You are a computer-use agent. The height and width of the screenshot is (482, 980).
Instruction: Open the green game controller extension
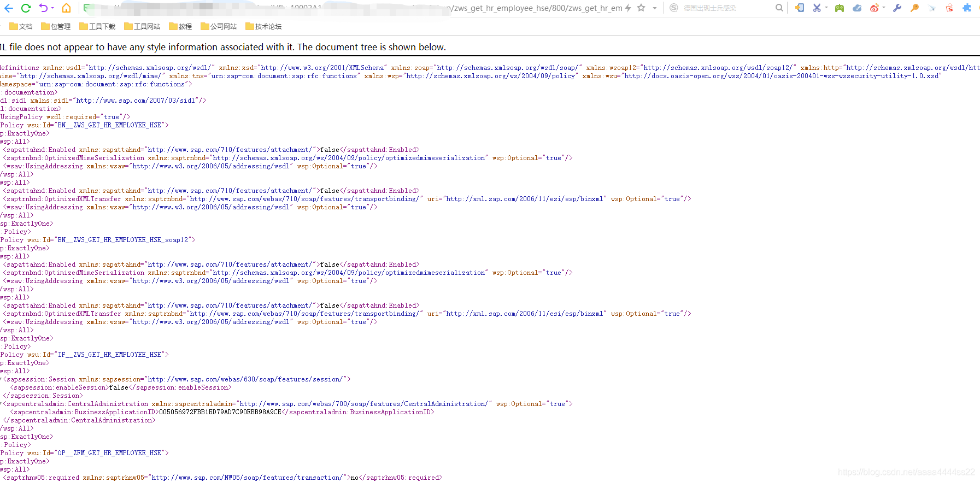tap(840, 8)
